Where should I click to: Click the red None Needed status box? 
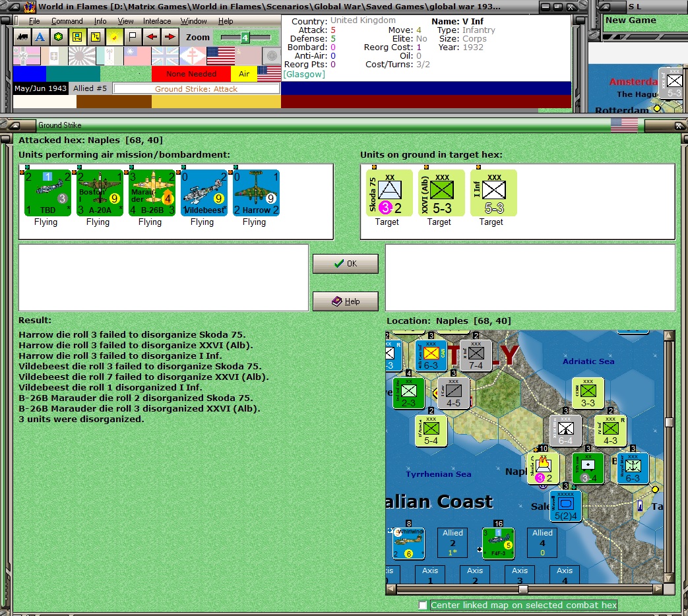191,74
